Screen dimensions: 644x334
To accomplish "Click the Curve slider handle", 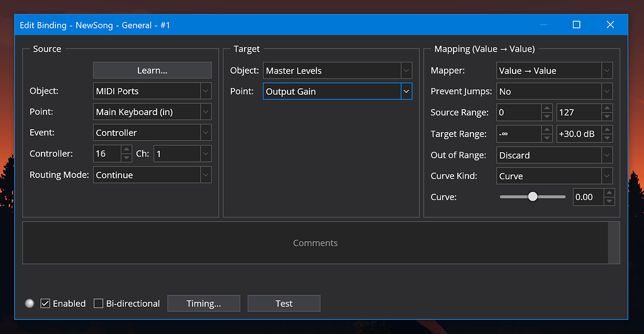I will [533, 197].
